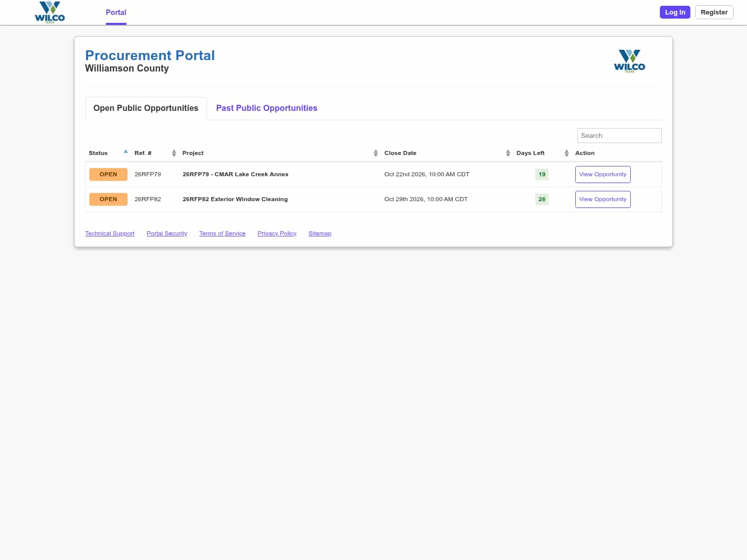Viewport: 747px width, 560px height.
Task: Click project title 26RFP82 Exterior Window Cleaning
Action: 235,199
